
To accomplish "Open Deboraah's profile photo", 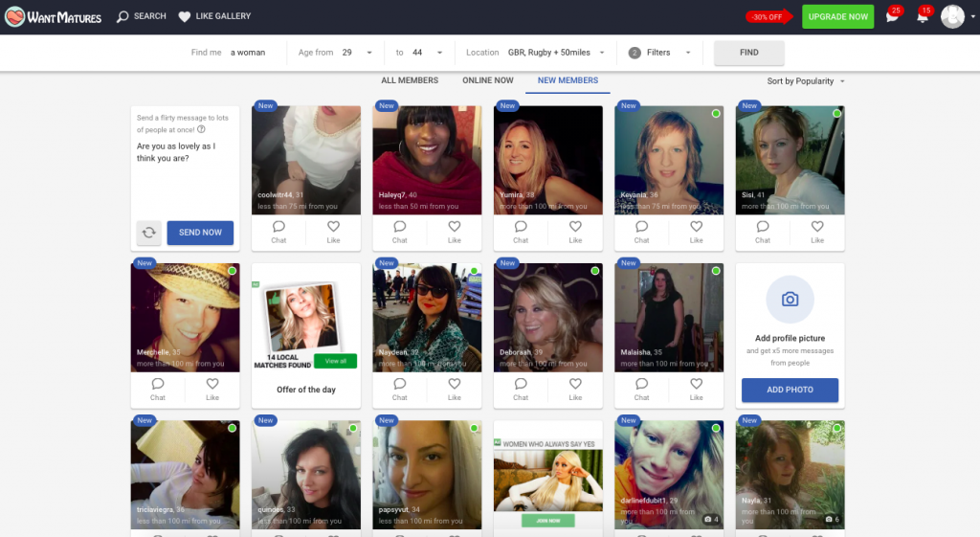I will click(x=548, y=318).
